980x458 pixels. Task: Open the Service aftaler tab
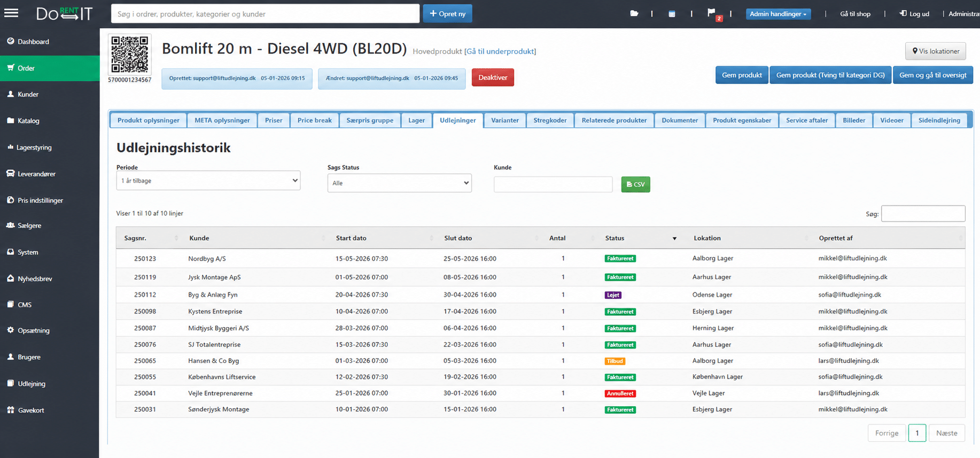click(807, 121)
